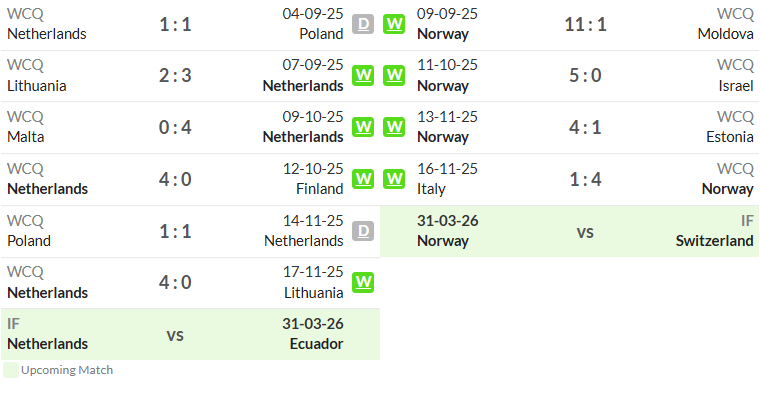Click W badge for Netherlands vs Finland match
Screen dimensions: 760x397
click(x=363, y=179)
